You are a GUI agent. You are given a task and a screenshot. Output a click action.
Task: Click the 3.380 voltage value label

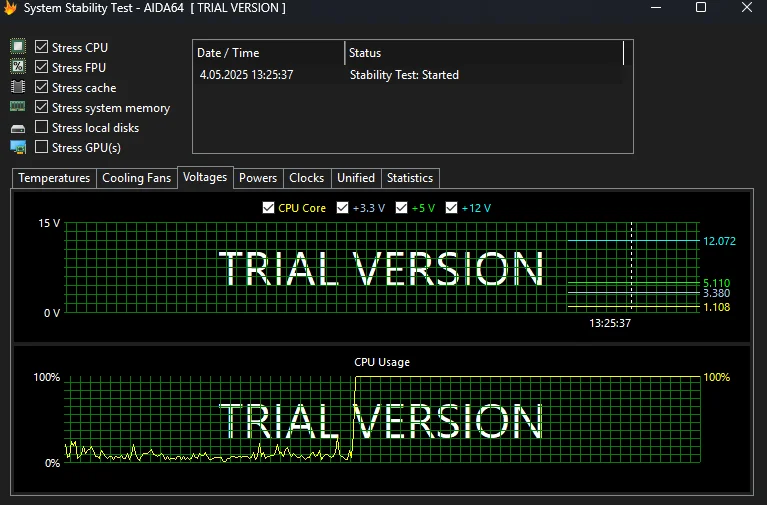717,293
